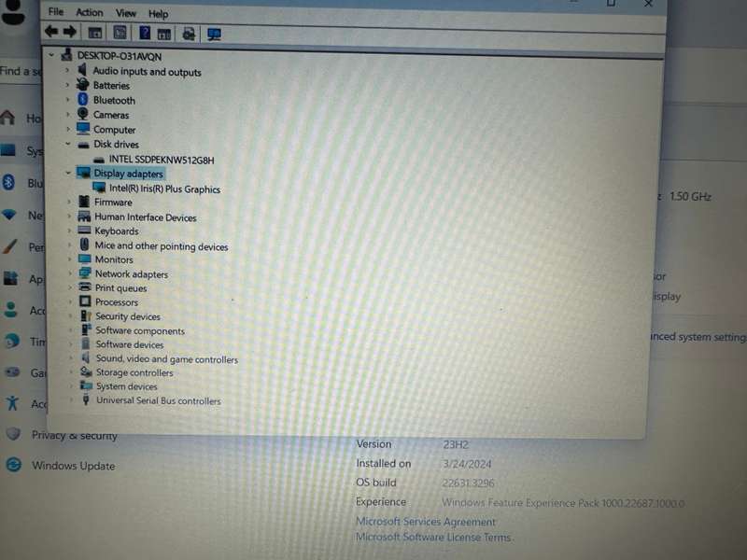Click the Storage controllers category icon
The height and width of the screenshot is (560, 747).
(x=86, y=371)
